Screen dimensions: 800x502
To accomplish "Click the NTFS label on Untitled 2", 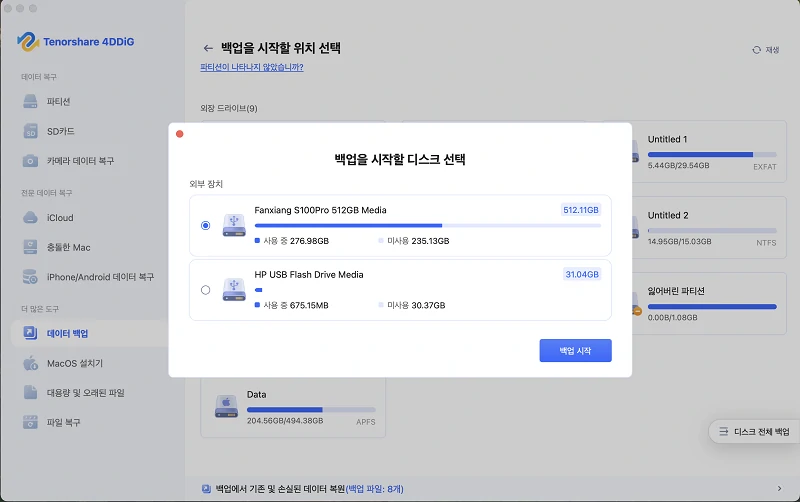I will [x=766, y=243].
